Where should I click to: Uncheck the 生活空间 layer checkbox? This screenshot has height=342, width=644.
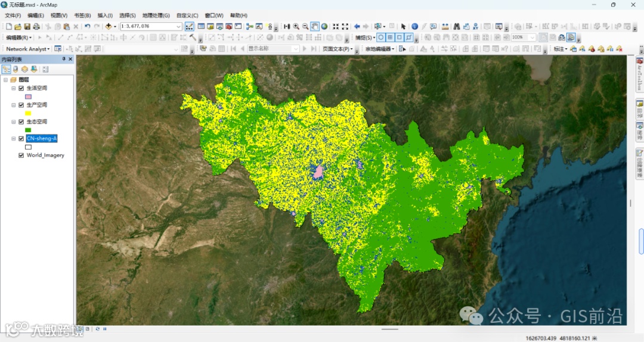(x=21, y=88)
